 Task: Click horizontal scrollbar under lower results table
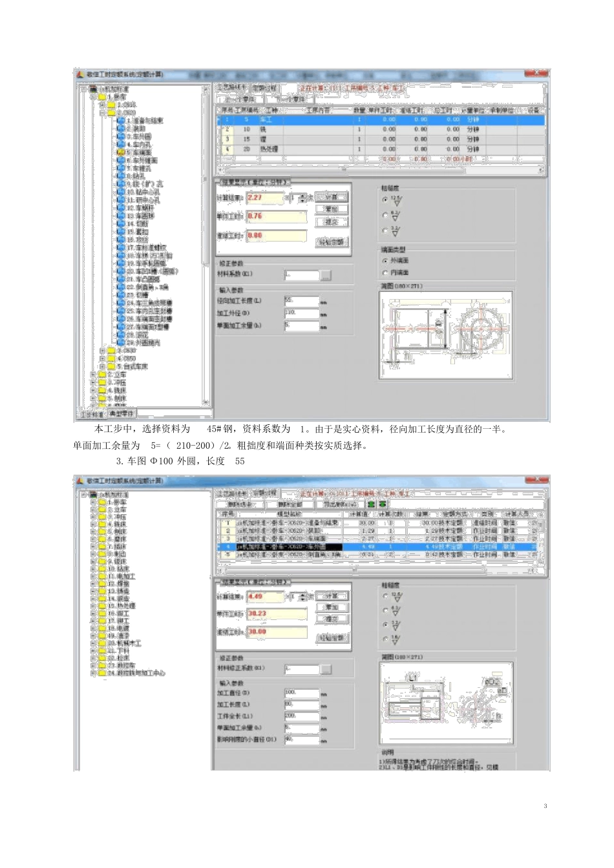coord(379,570)
